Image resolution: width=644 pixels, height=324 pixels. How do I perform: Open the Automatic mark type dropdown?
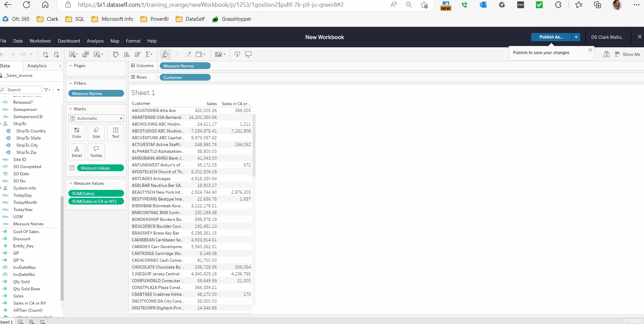tap(96, 118)
